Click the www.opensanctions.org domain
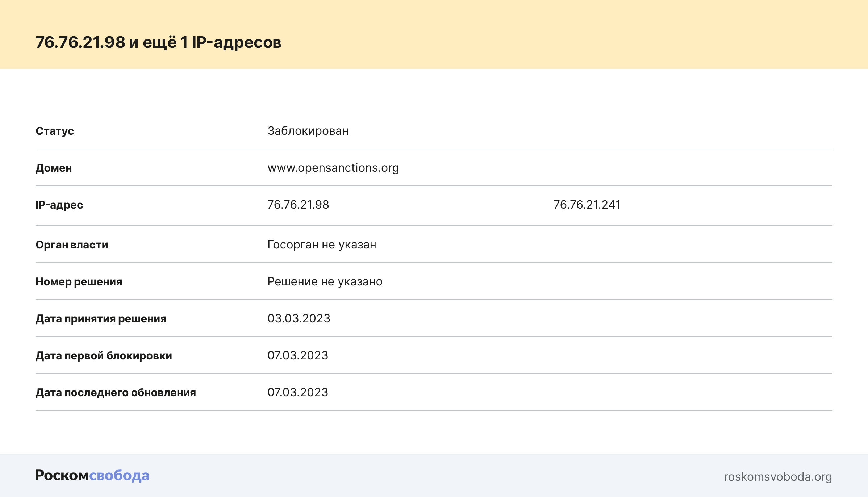 click(x=333, y=168)
